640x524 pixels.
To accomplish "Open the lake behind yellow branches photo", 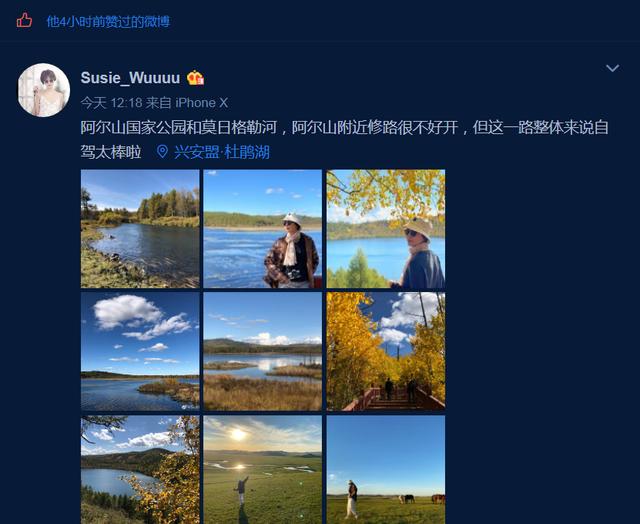I will click(140, 470).
